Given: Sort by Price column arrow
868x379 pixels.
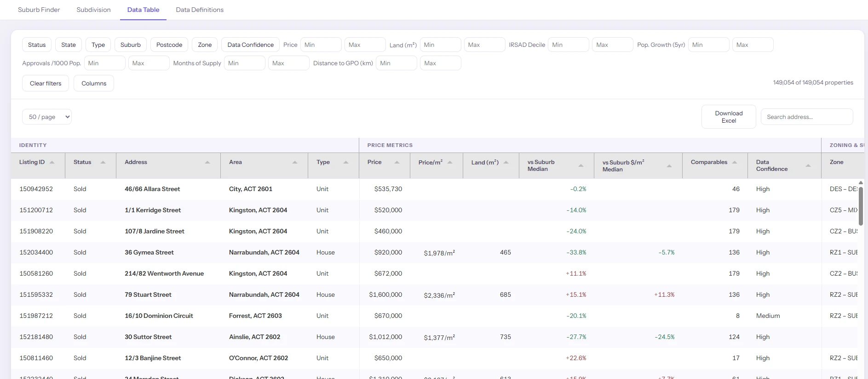Looking at the screenshot, I should (397, 162).
